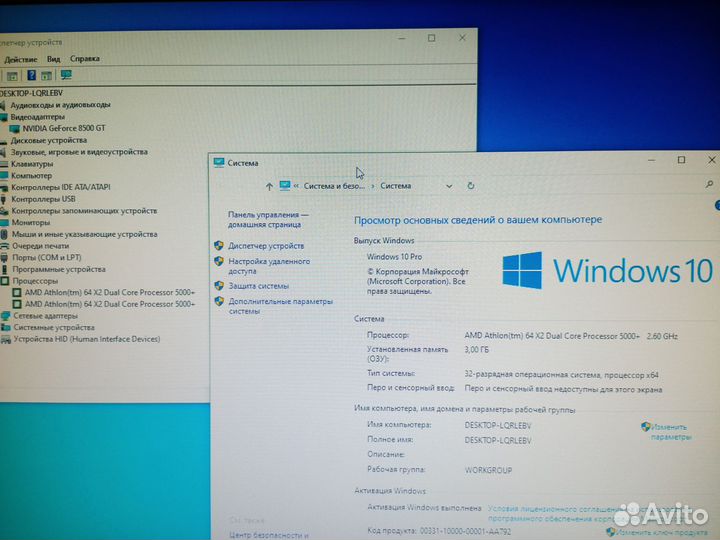
Task: Open Настройка удаленного доступа link
Action: click(x=269, y=266)
